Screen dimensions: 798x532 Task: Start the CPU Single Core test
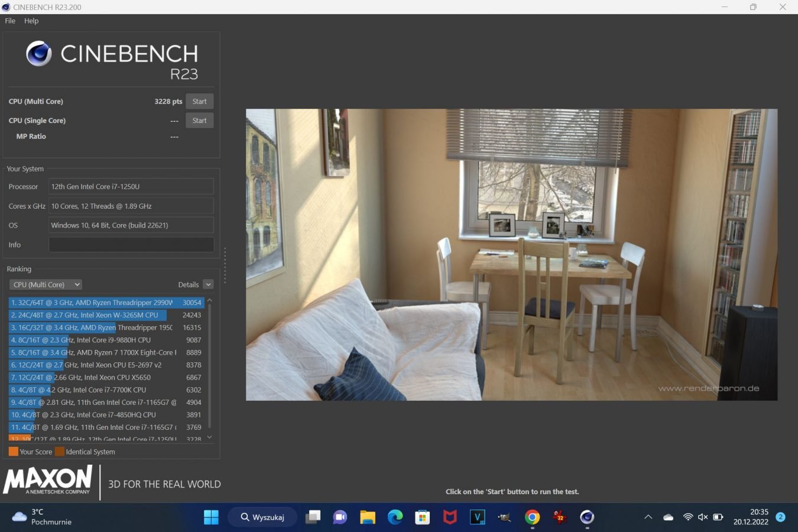(199, 121)
